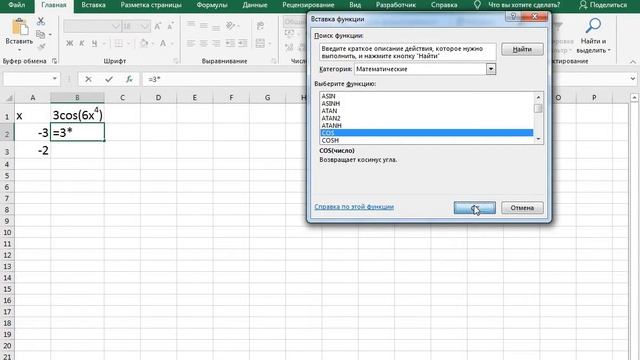Expand the formula bar chevron
Image resolution: width=640 pixels, height=360 pixels.
pyautogui.click(x=633, y=79)
